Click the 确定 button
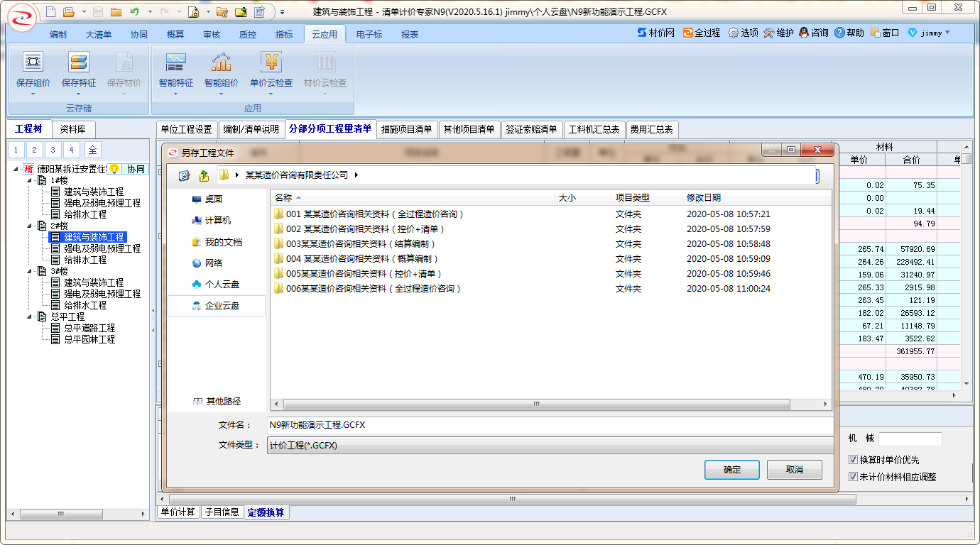980x545 pixels. coord(731,470)
